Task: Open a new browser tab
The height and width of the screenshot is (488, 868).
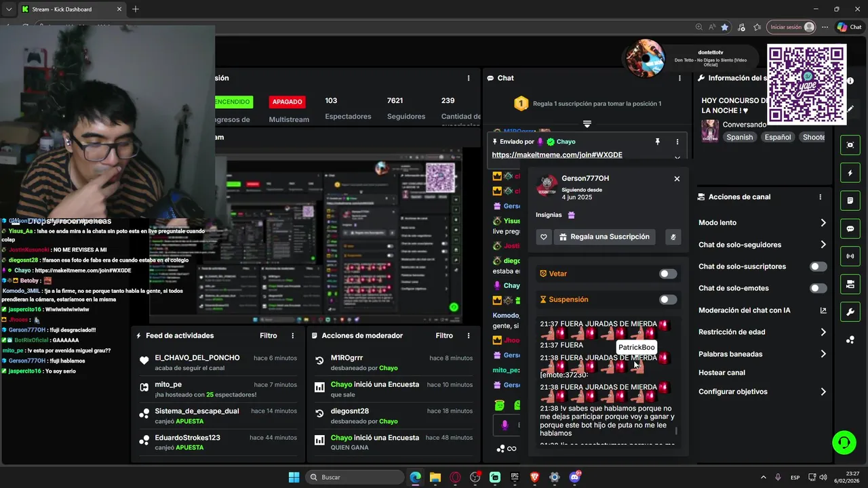Action: click(x=136, y=9)
